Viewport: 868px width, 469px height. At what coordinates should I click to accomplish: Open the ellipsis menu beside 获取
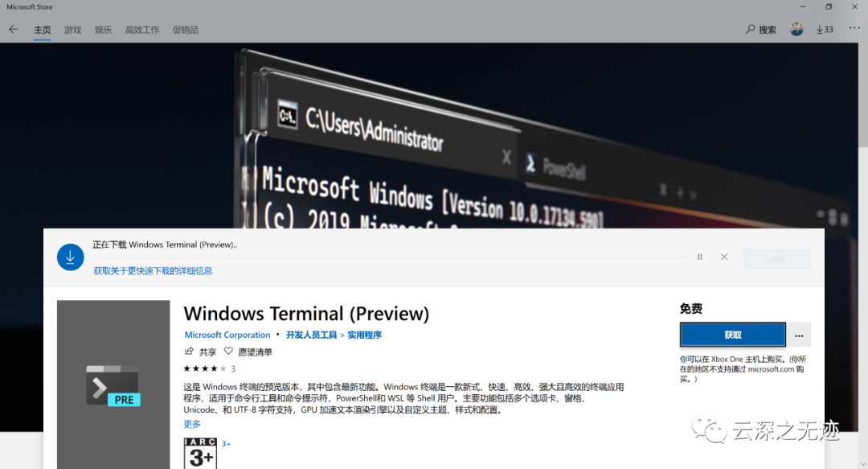[799, 335]
